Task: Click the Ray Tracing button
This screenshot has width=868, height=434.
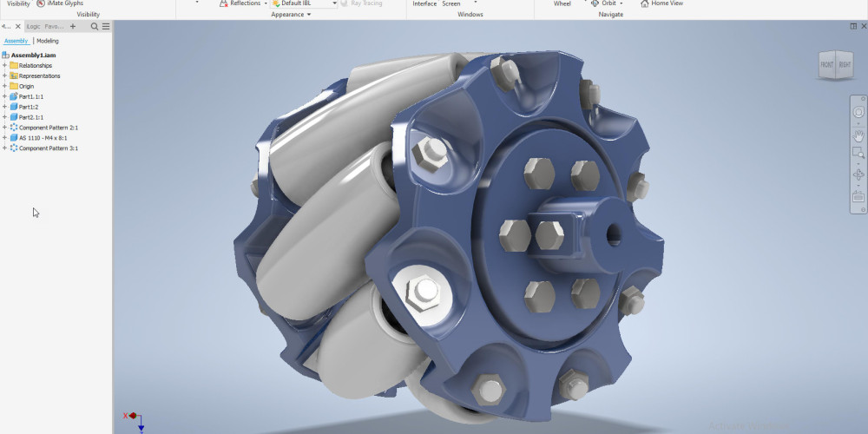Action: coord(361,3)
